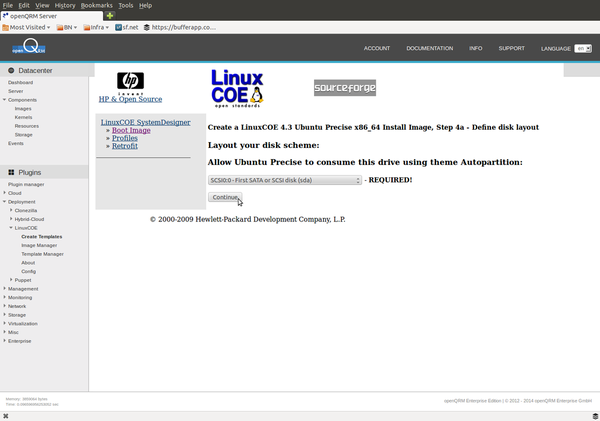The image size is (600, 421).
Task: Expand the Network plugin group
Action: (x=5, y=306)
